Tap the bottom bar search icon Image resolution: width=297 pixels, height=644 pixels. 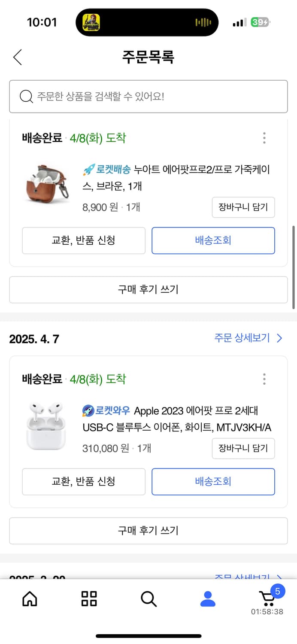pyautogui.click(x=148, y=598)
